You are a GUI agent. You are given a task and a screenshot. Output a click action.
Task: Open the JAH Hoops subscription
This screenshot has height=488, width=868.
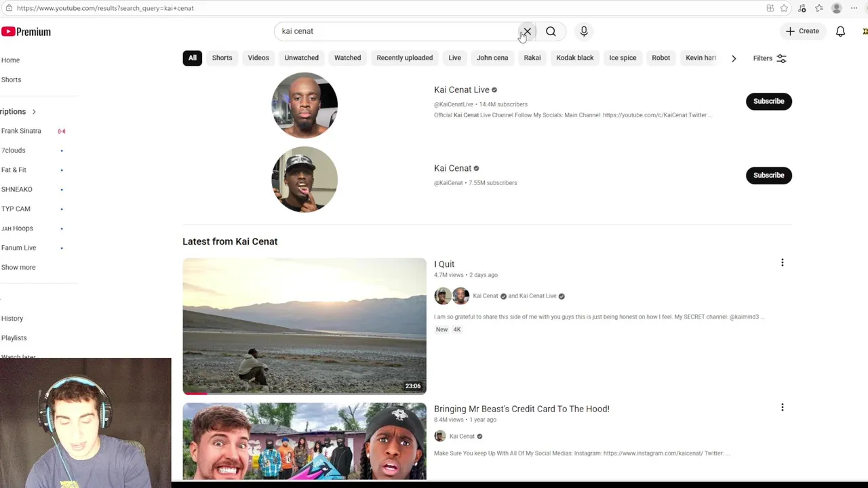pos(17,228)
